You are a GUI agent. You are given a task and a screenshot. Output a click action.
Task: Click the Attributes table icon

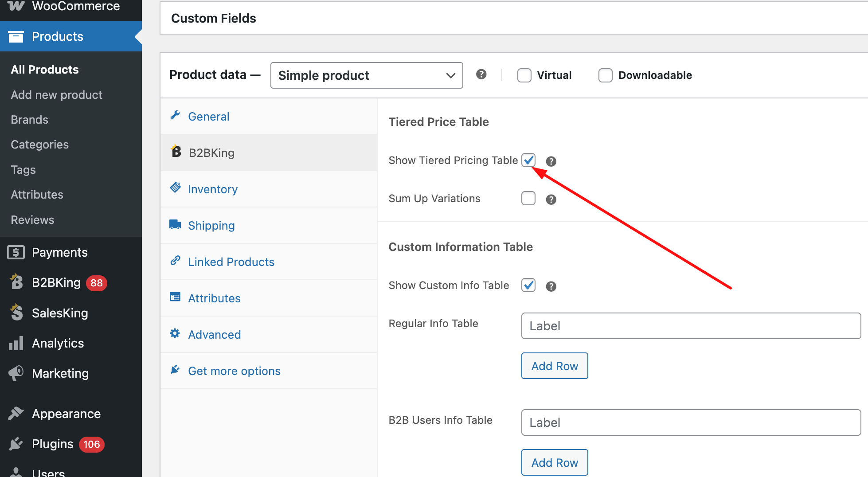(x=175, y=297)
